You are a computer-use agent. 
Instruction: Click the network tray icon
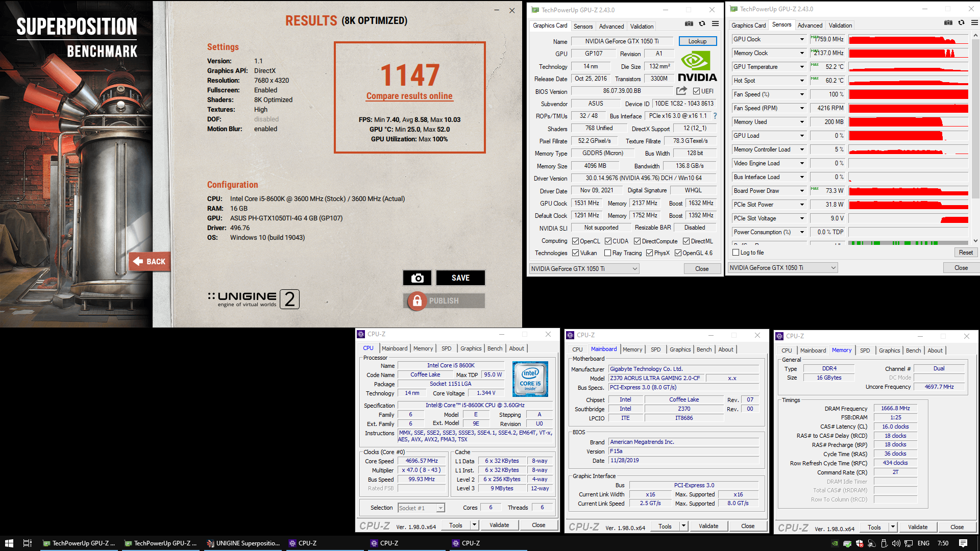coord(909,543)
